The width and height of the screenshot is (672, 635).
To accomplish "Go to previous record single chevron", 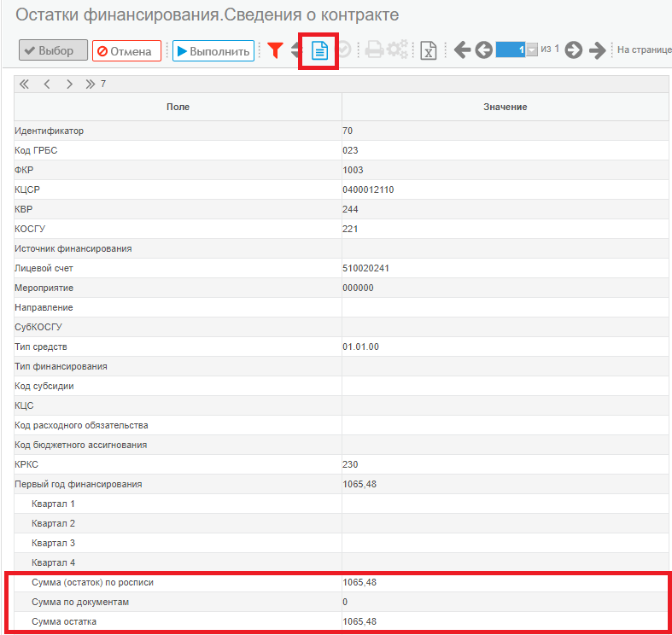I will pos(47,84).
